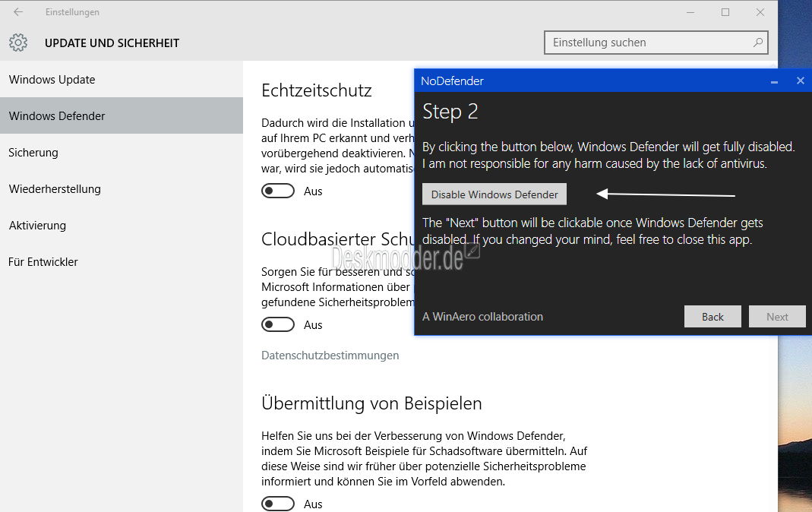The image size is (812, 512).
Task: Toggle the Cloudbasierter Schutz switch
Action: coord(277,324)
